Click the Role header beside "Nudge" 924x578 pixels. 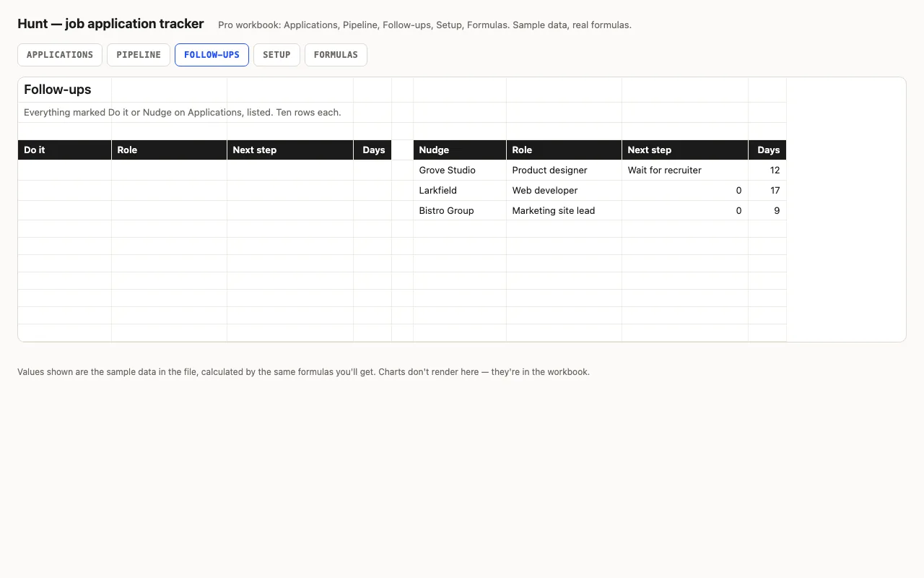click(565, 150)
